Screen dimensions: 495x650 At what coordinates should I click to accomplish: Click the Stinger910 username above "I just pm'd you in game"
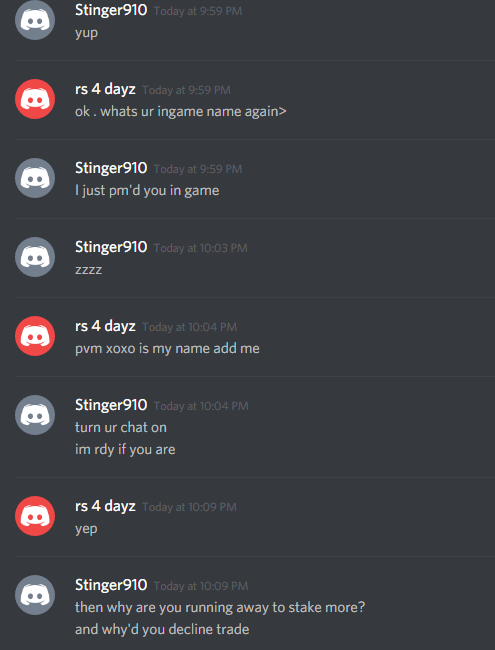tap(111, 168)
